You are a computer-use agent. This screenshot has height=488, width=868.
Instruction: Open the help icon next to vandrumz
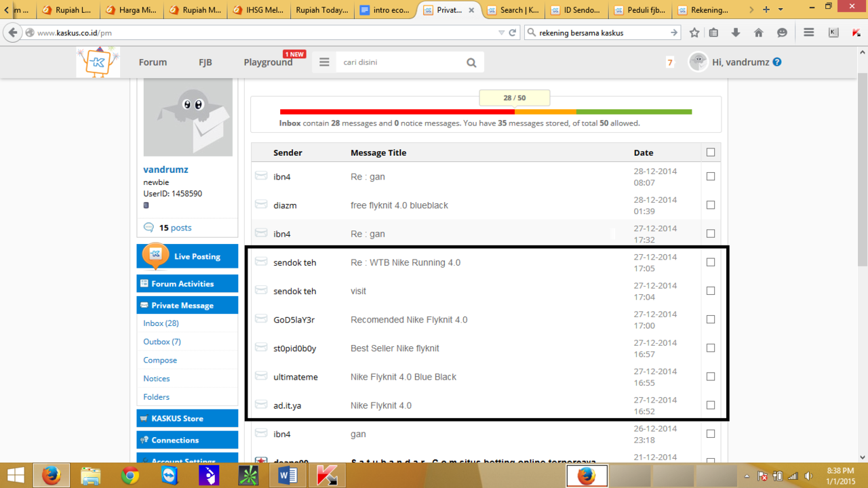point(777,62)
